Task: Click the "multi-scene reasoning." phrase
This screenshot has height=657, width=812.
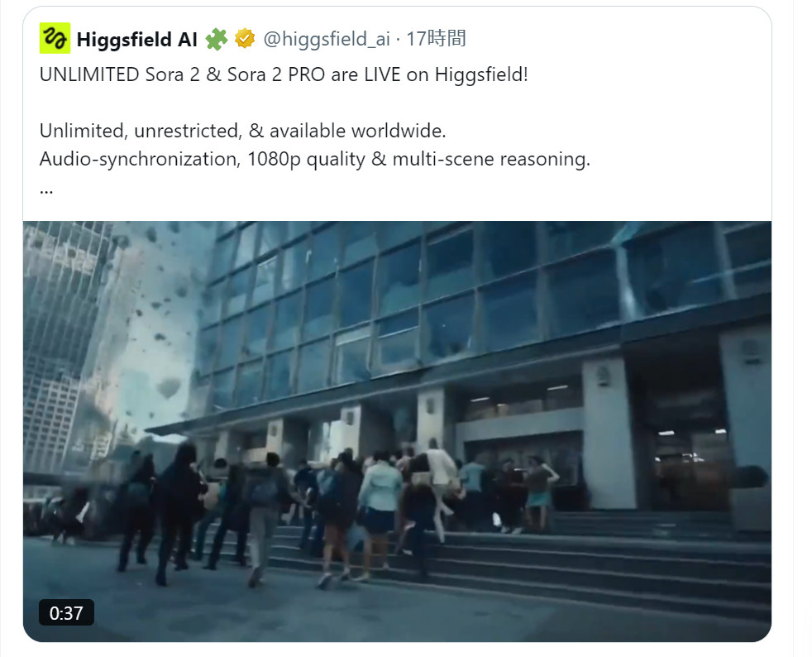Action: [x=491, y=159]
